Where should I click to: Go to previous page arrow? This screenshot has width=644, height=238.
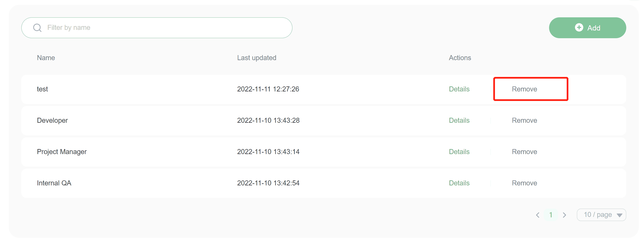538,215
